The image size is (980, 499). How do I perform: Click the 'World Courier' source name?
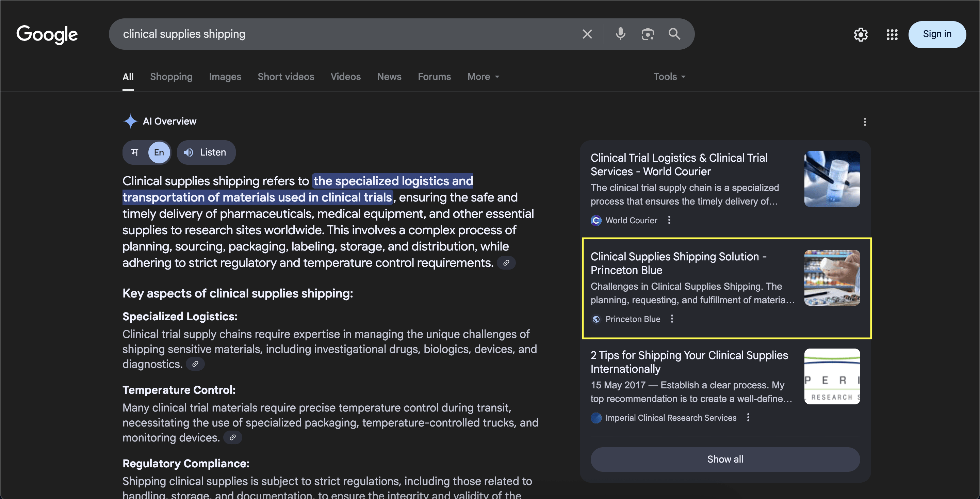coord(631,220)
